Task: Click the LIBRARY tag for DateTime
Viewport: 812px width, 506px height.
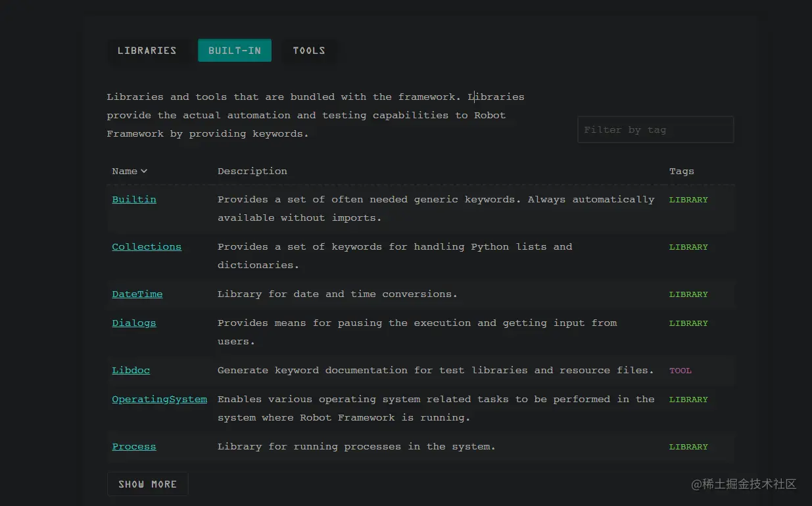Action: [688, 294]
